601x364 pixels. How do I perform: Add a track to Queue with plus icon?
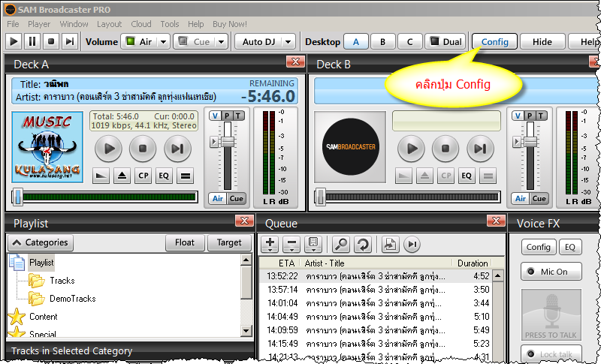point(270,244)
